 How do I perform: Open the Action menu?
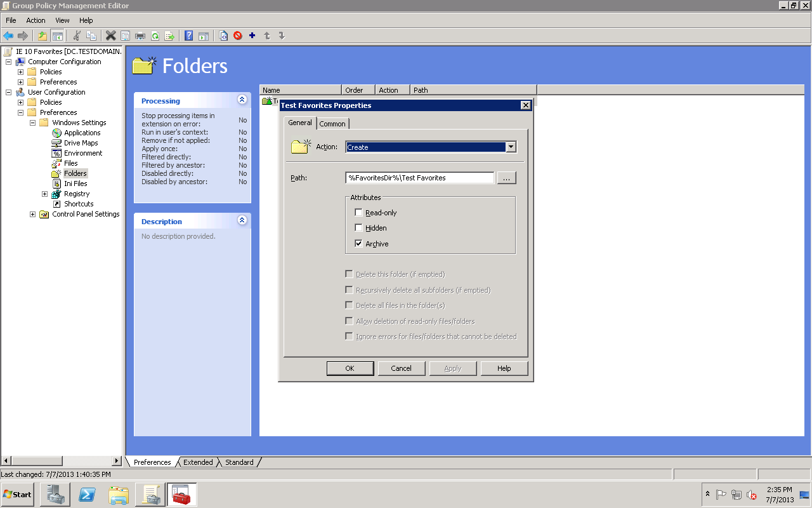click(x=36, y=20)
